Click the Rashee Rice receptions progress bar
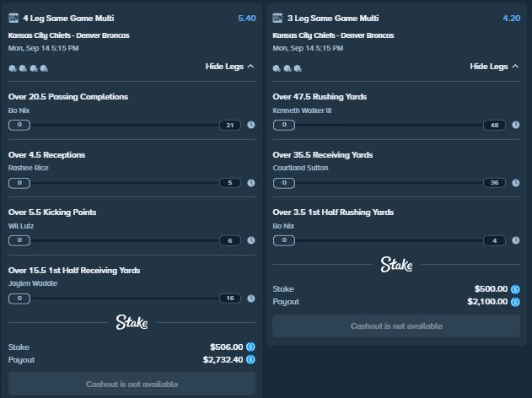This screenshot has width=532, height=398. pyautogui.click(x=125, y=183)
